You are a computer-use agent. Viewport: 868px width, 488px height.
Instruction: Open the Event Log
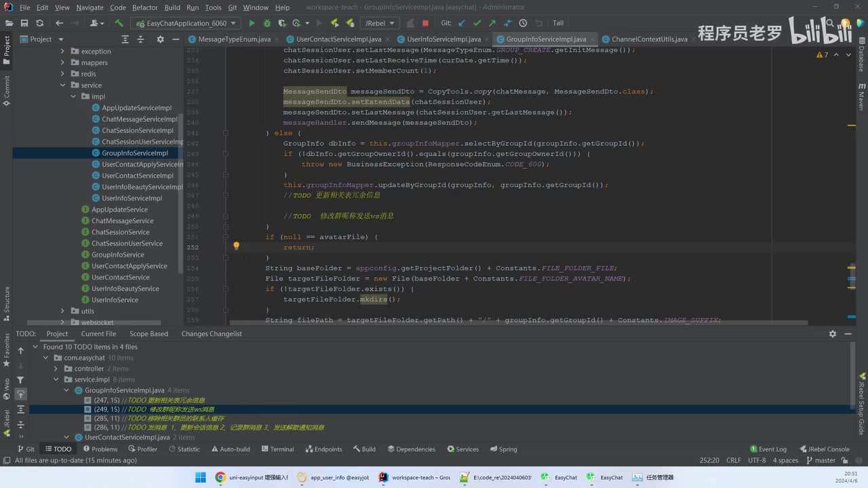768,449
